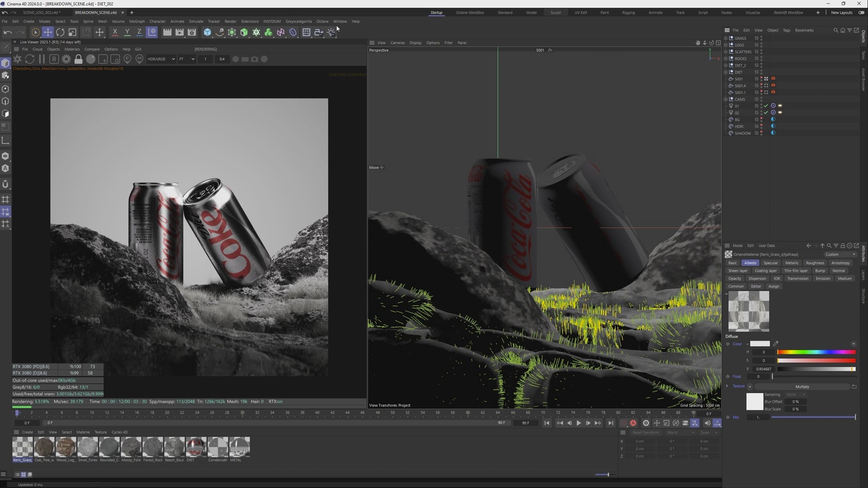Open the Octane menu
This screenshot has height=488, width=868.
point(322,21)
